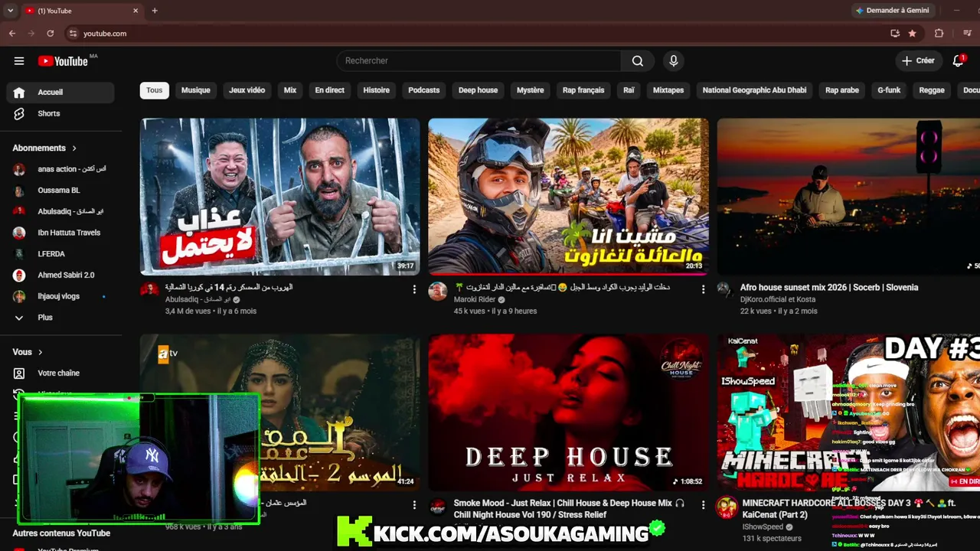Open Chill Night House avatar beside Smoke Mood video
The height and width of the screenshot is (551, 980).
pos(438,507)
